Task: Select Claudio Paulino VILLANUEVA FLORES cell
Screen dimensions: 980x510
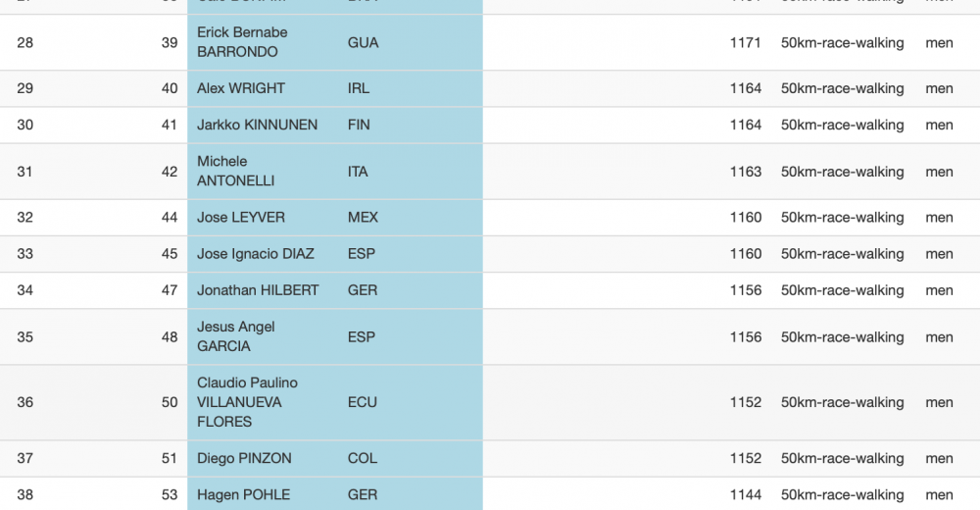Action: coord(247,402)
